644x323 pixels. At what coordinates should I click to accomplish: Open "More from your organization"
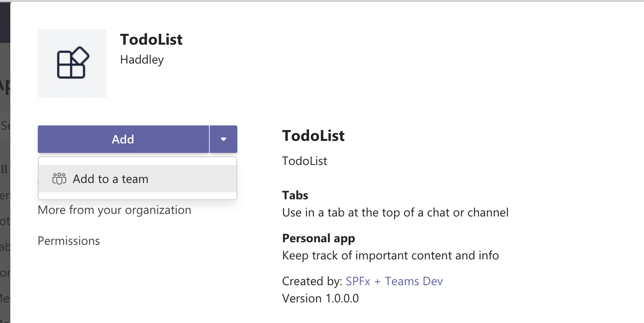pyautogui.click(x=114, y=210)
